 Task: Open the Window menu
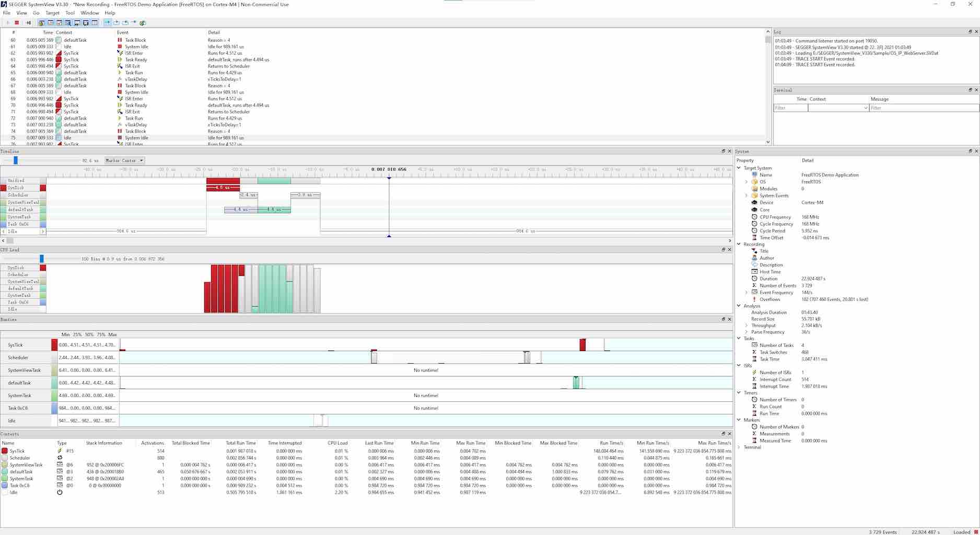coord(89,13)
